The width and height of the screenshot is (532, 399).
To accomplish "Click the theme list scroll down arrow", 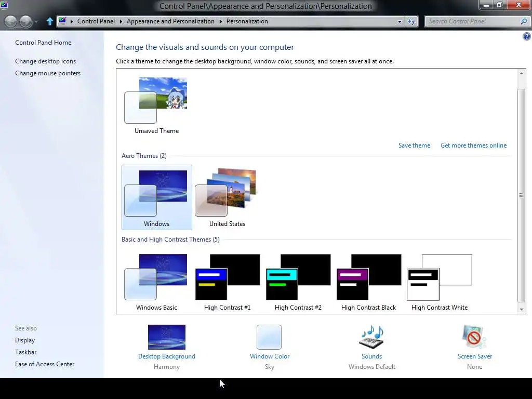I will [522, 309].
